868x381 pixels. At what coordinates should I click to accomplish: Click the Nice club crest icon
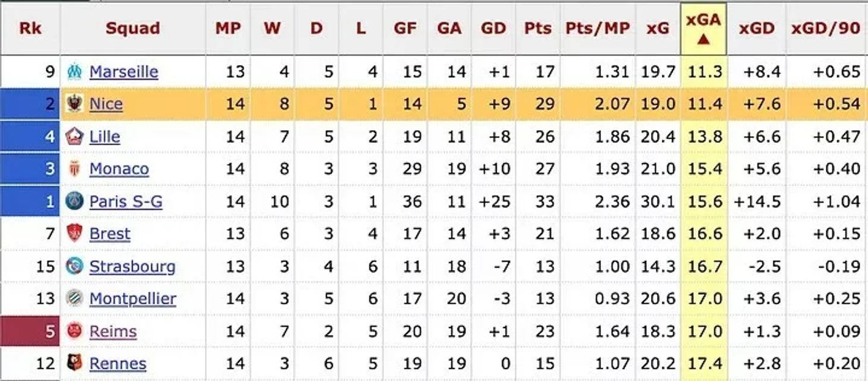(74, 104)
